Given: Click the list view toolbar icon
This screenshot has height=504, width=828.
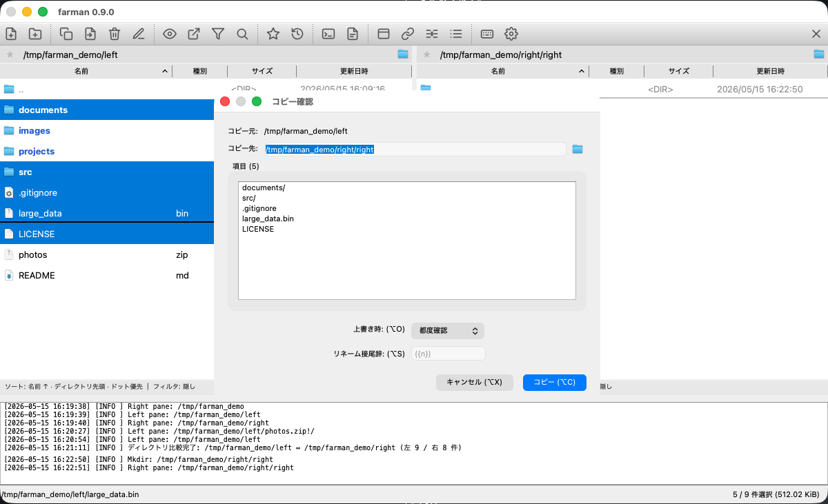Looking at the screenshot, I should (456, 33).
